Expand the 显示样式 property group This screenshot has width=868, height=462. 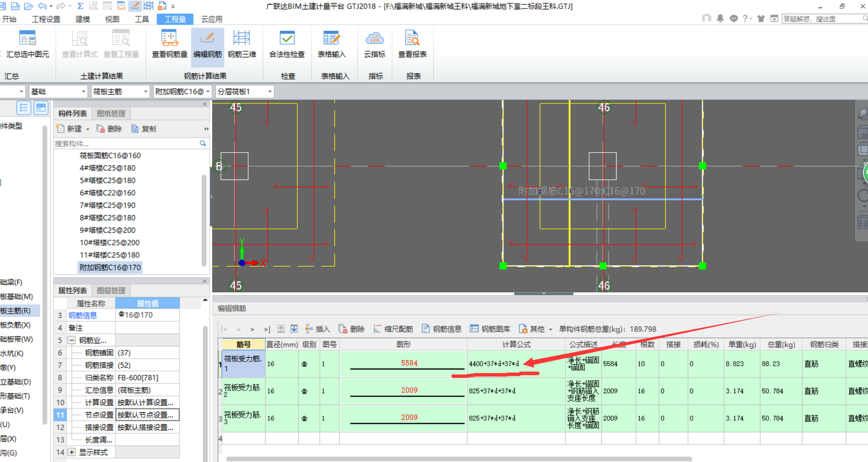pos(72,452)
